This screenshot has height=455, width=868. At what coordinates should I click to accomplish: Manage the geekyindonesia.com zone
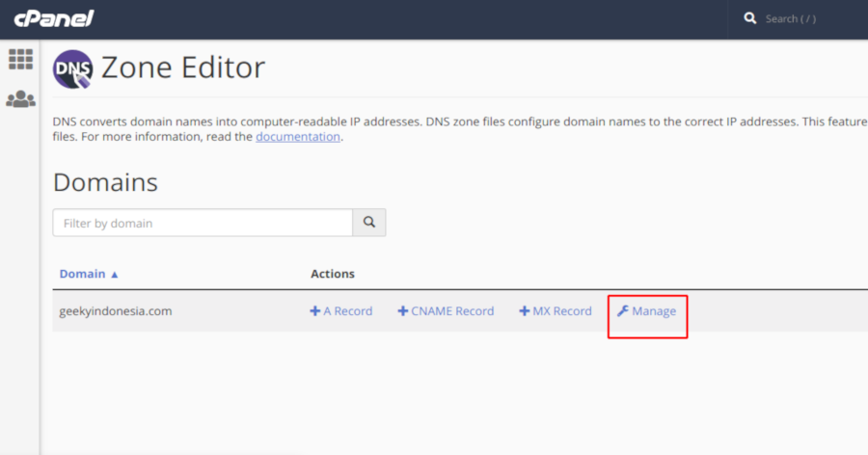pos(646,311)
